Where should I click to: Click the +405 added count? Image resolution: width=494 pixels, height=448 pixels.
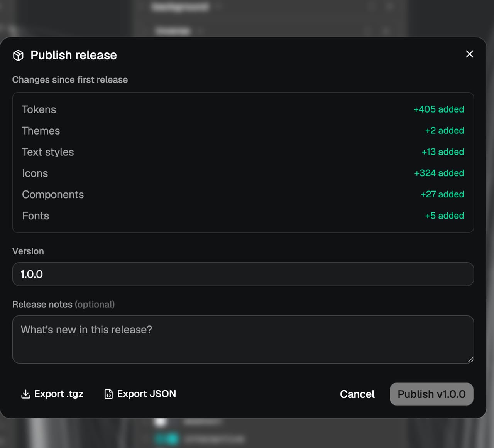click(439, 109)
